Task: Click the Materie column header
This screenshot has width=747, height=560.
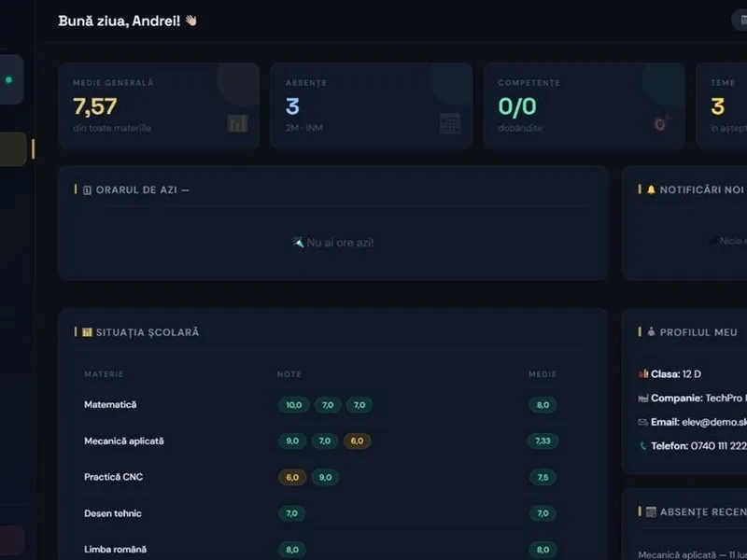Action: [104, 374]
